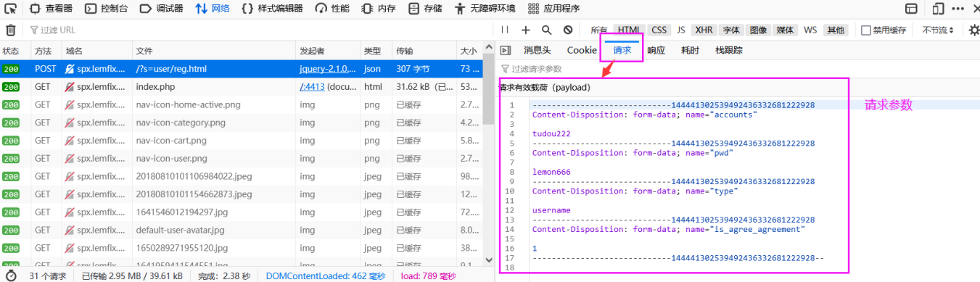Open the 存储 storage panel
The height and width of the screenshot is (282, 980).
pos(425,9)
